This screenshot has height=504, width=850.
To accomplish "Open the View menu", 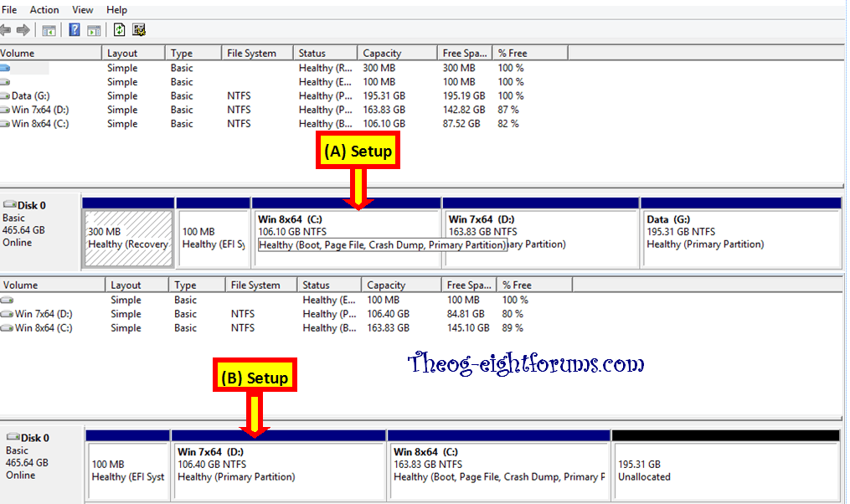I will click(82, 10).
